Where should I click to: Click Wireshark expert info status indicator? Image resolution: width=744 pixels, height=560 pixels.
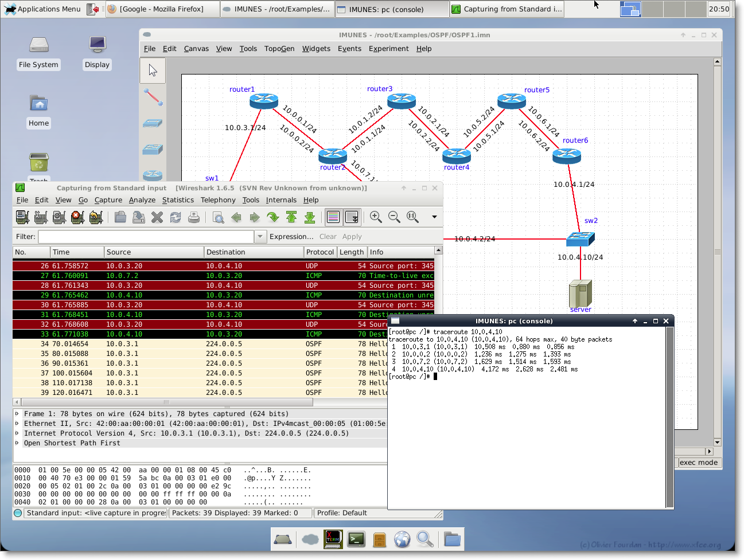[18, 513]
